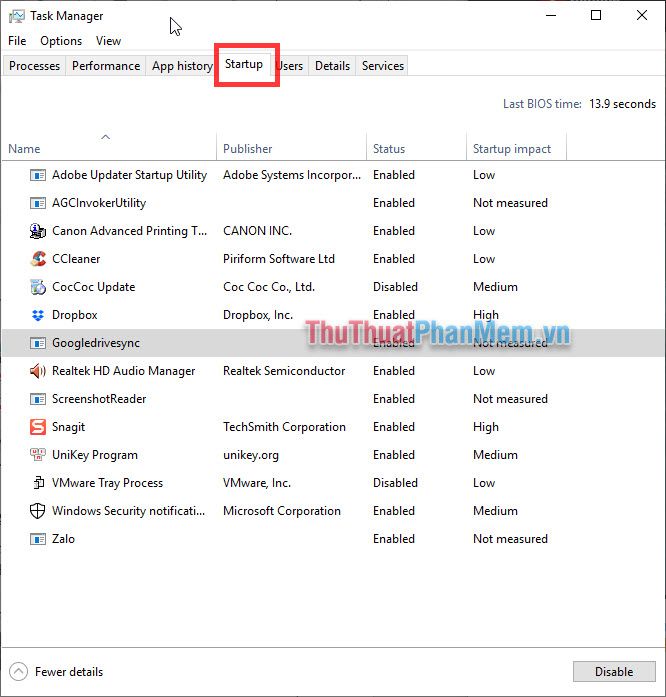Click the unikey.org publisher cell

coord(251,455)
